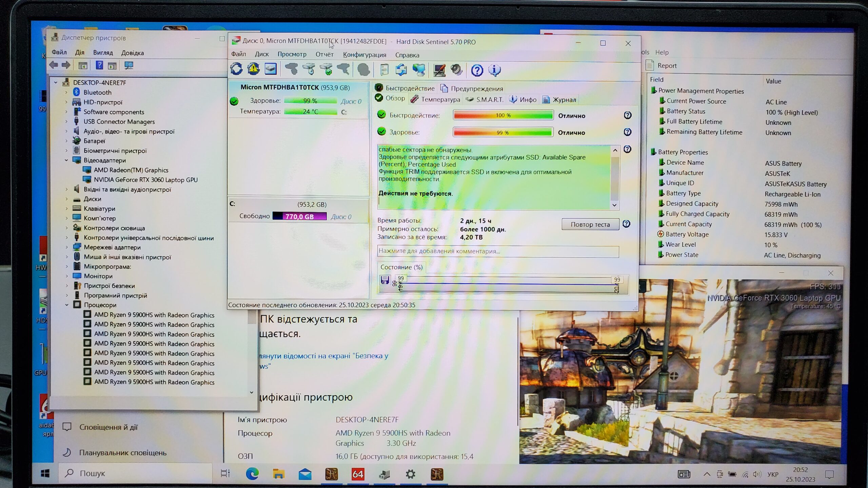Collapse the Процесори tree node
Image resolution: width=868 pixels, height=488 pixels.
click(x=67, y=305)
